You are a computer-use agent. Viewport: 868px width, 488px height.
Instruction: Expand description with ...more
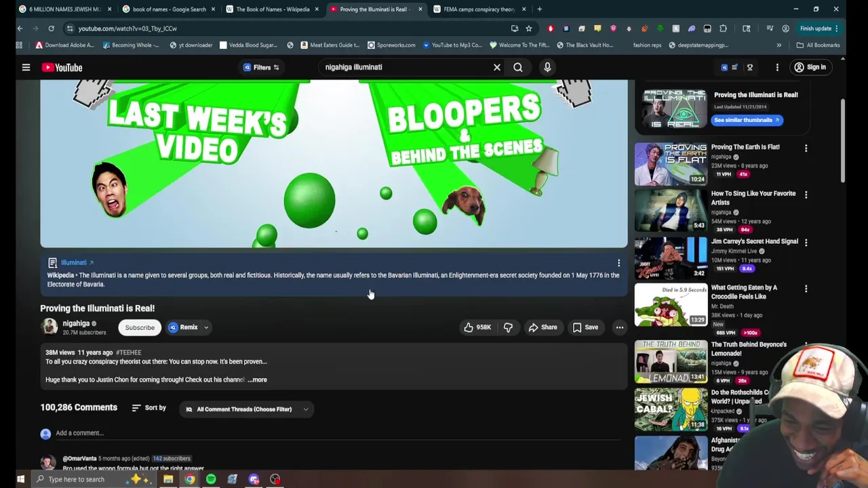258,380
